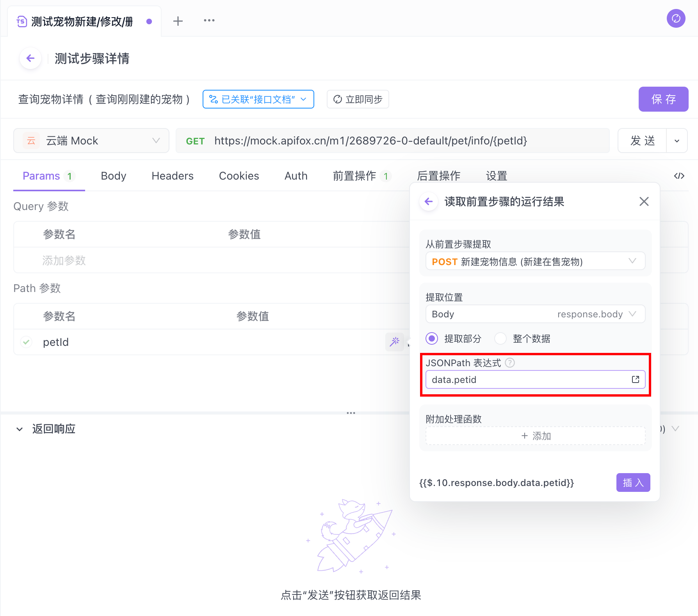Open the 从前置步骤提取 step dropdown

(535, 261)
